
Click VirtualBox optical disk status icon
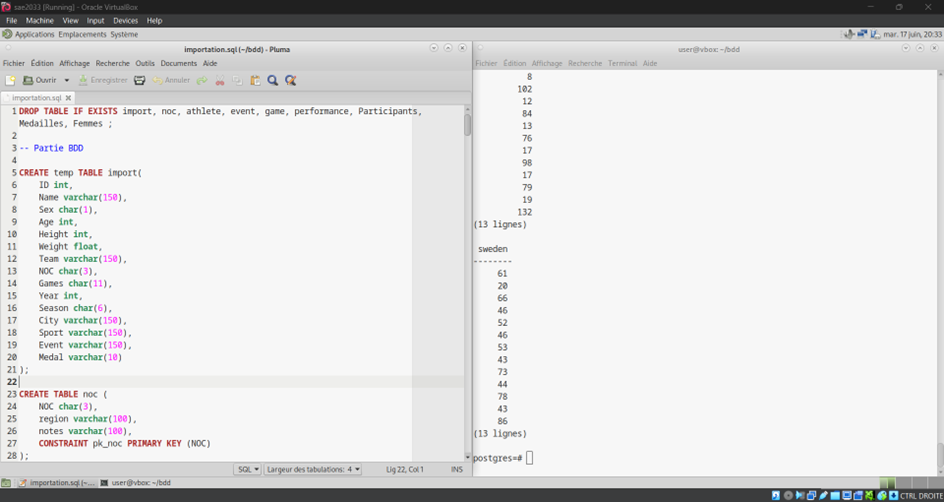788,496
